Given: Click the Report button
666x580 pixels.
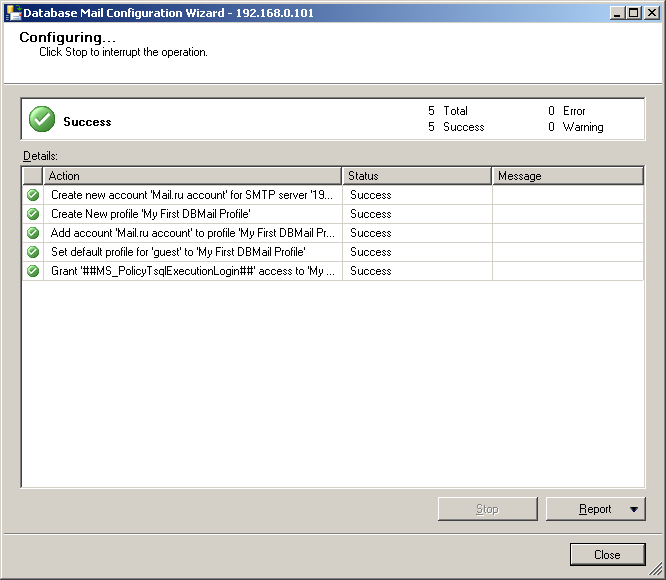Looking at the screenshot, I should 595,509.
